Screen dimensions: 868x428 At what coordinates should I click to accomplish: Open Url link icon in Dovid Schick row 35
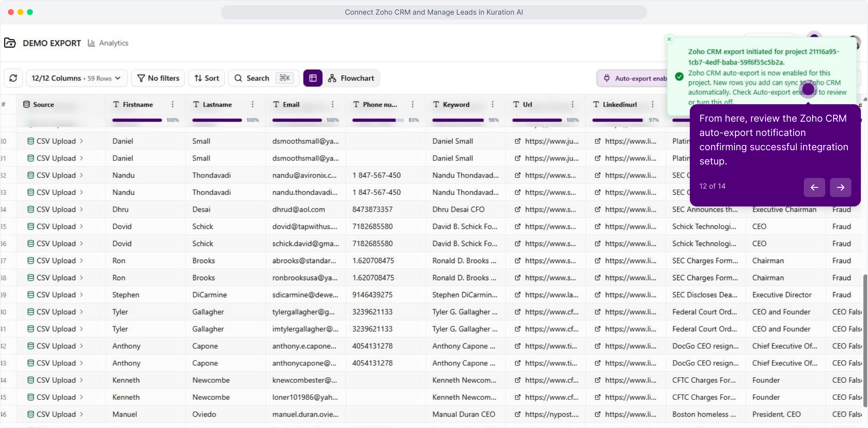coord(518,226)
